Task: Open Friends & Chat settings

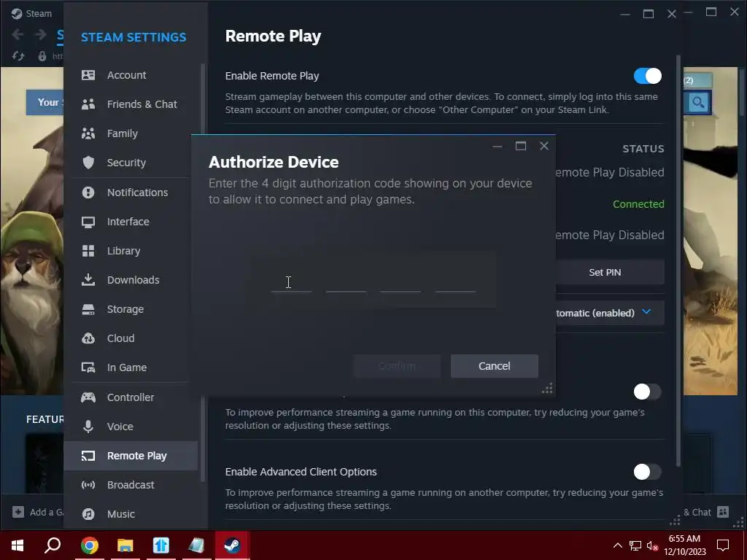Action: pyautogui.click(x=131, y=104)
